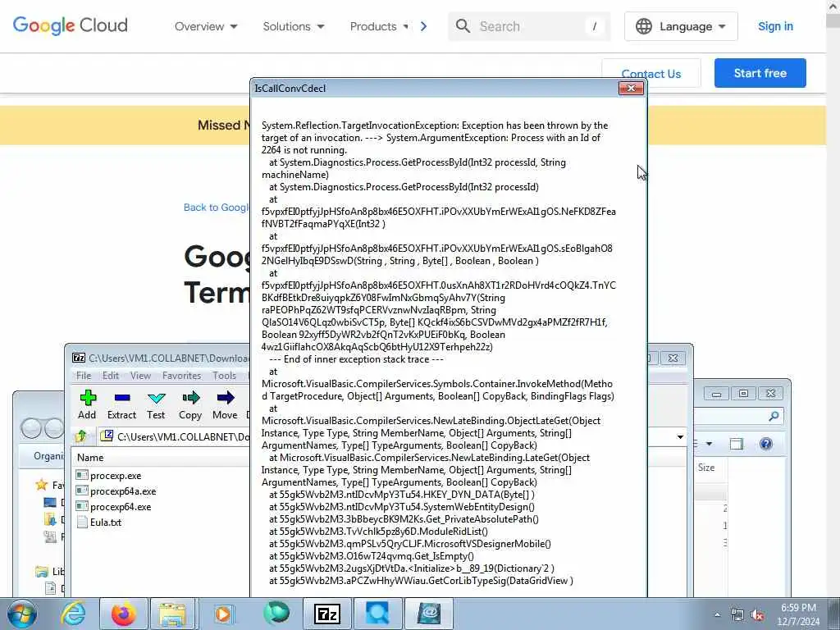Click the Google Cloud search field
This screenshot has height=630, width=840.
point(529,26)
